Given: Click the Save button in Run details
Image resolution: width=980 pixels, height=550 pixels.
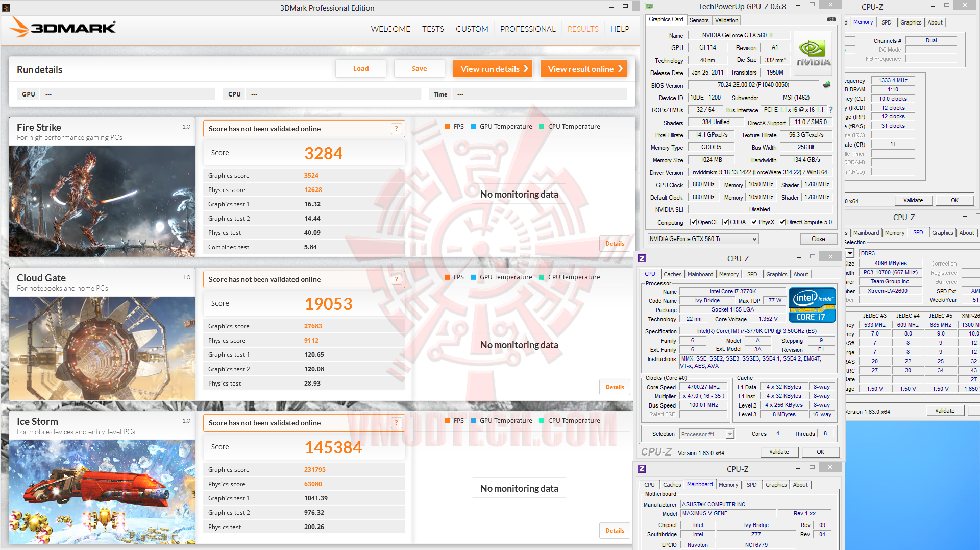Looking at the screenshot, I should coord(420,69).
